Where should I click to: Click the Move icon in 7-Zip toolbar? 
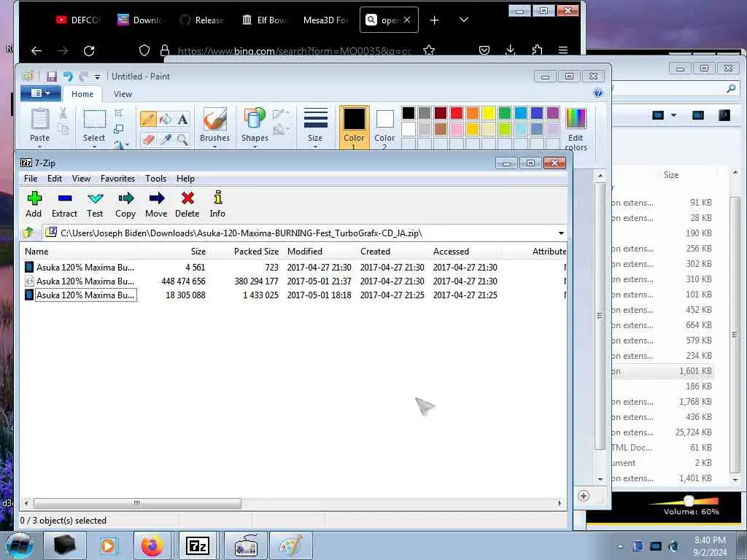(x=156, y=204)
